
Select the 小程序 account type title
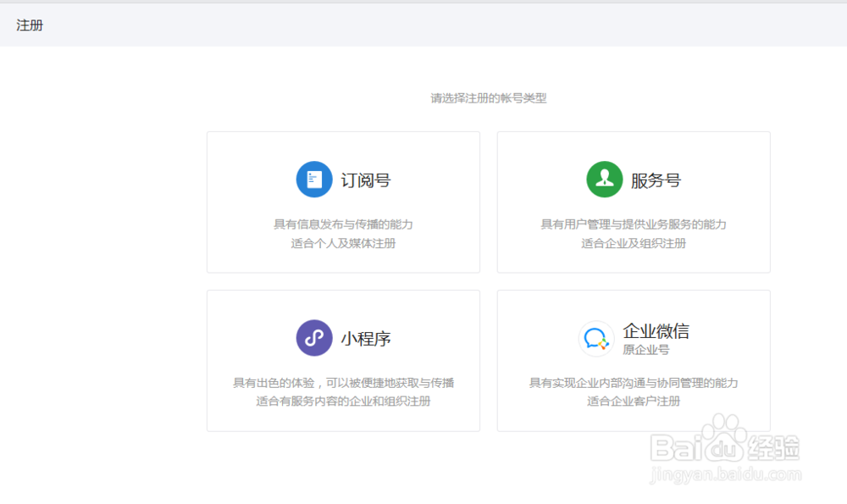point(366,339)
